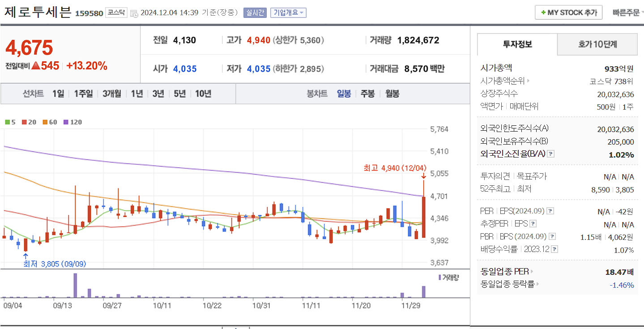Click the 실시간 badge button
The width and height of the screenshot is (644, 329).
click(255, 13)
